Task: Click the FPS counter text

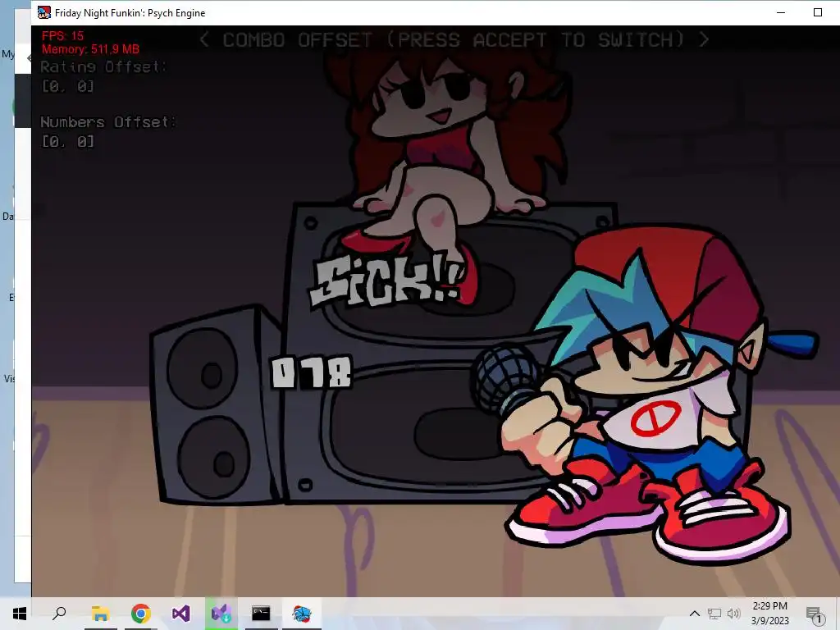Action: coord(62,36)
